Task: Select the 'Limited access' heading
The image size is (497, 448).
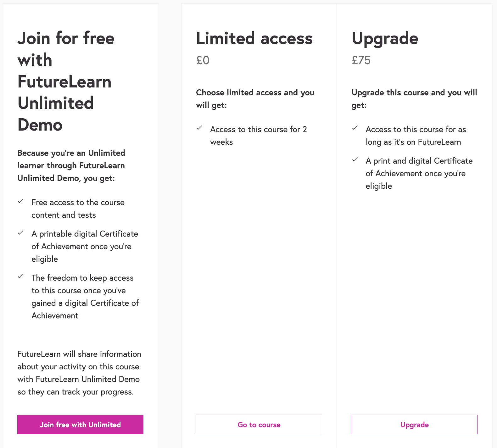Action: 254,38
